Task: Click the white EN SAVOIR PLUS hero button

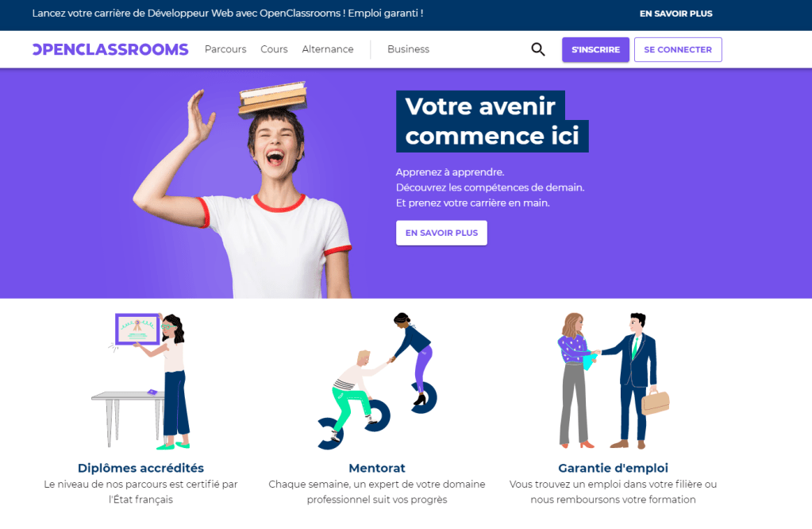Action: (x=441, y=233)
